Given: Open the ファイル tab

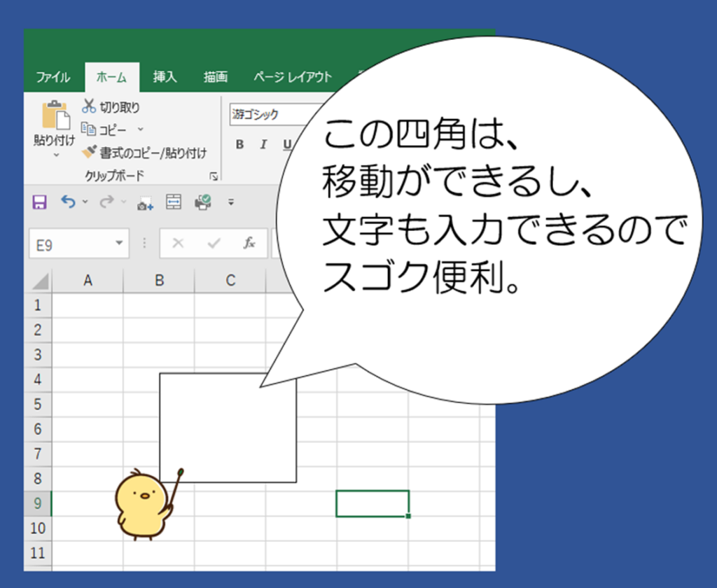Looking at the screenshot, I should [53, 77].
